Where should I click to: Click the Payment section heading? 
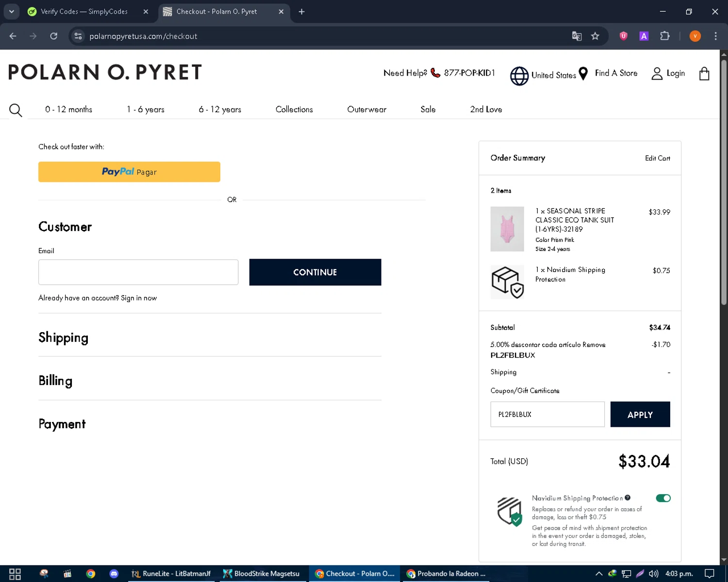point(62,424)
